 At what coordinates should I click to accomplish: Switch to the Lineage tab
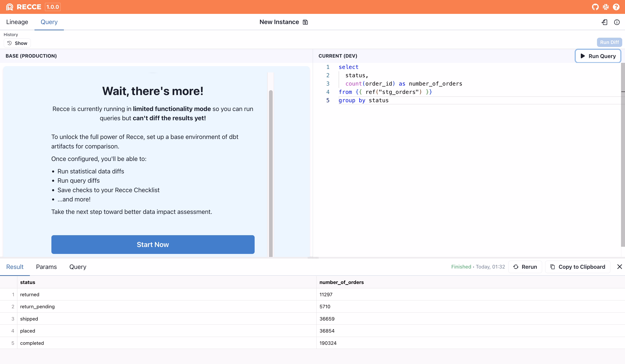click(17, 22)
